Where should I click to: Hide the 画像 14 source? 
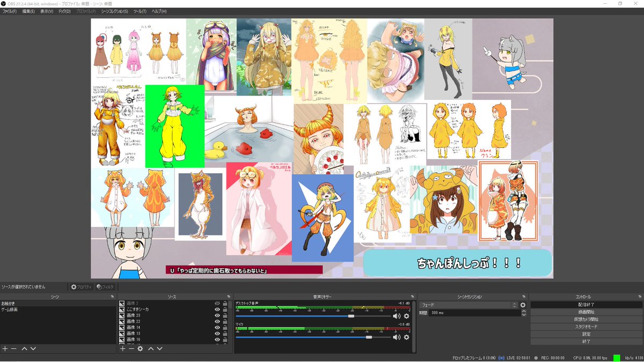point(217,327)
